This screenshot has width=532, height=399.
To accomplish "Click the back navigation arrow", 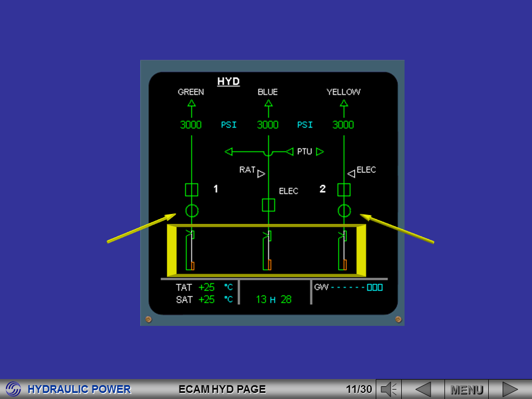I will click(x=424, y=388).
